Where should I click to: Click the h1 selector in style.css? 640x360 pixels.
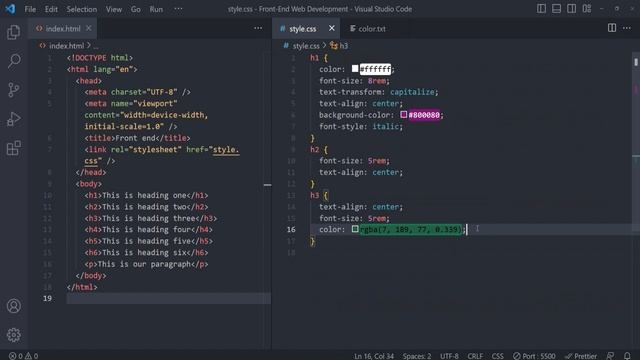[314, 58]
